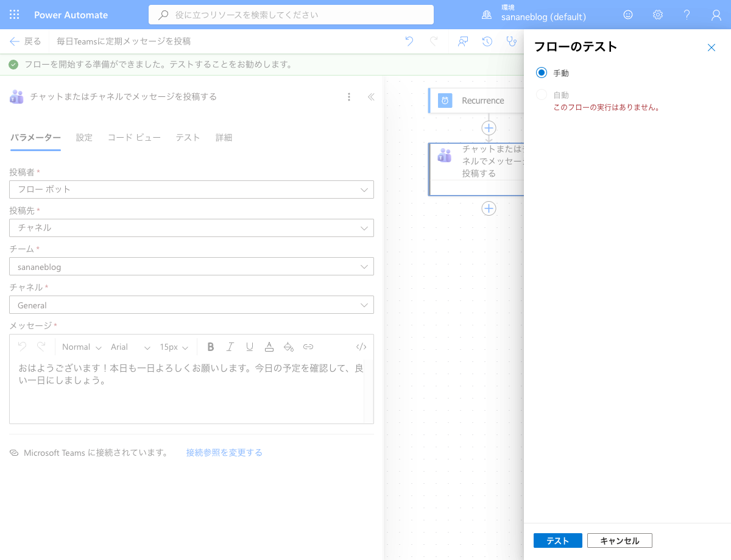The image size is (731, 560).
Task: Open the チャネル dropdown
Action: (191, 305)
